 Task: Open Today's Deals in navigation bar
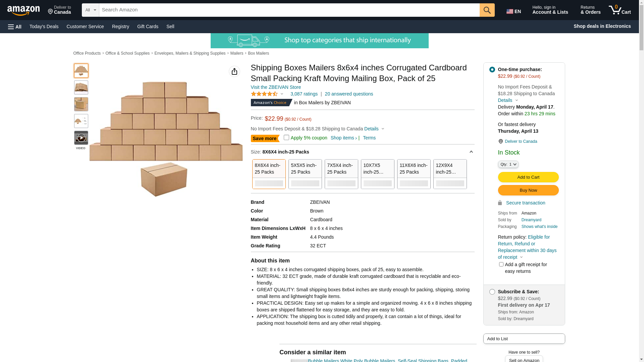click(44, 26)
